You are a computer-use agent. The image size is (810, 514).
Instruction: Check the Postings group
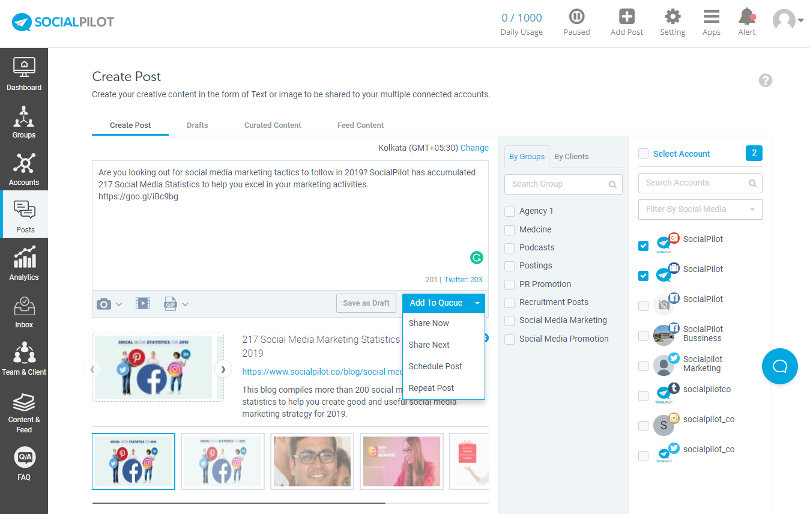point(509,266)
